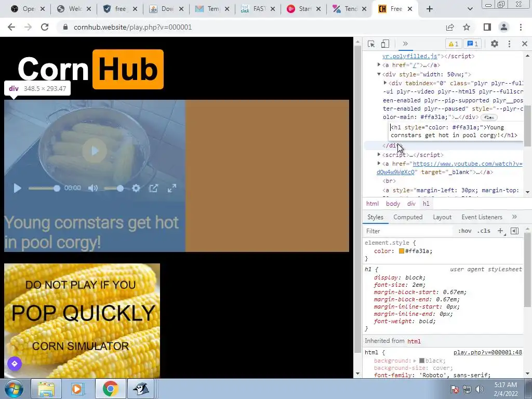532x399 pixels.
Task: Open warnings count badge
Action: click(454, 44)
